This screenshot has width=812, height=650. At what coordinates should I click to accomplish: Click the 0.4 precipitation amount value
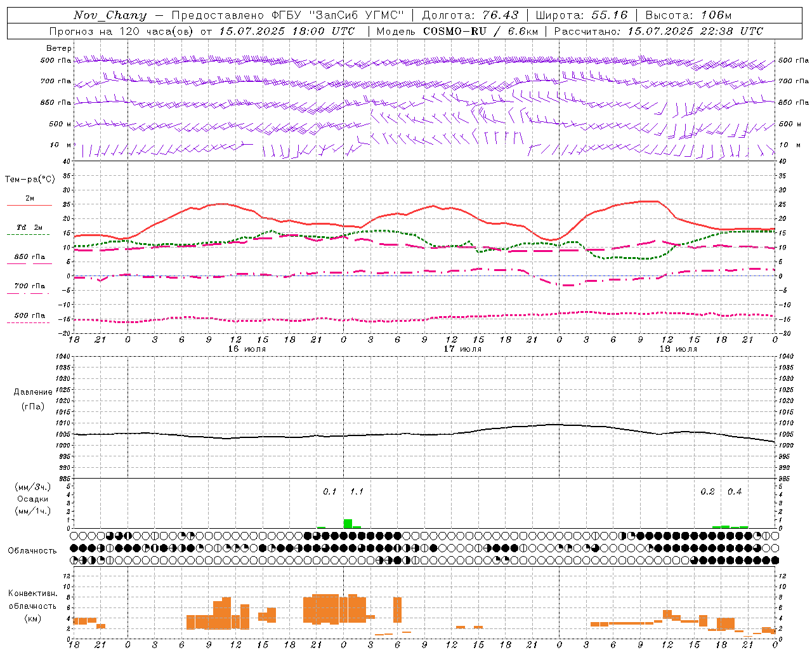click(x=735, y=491)
